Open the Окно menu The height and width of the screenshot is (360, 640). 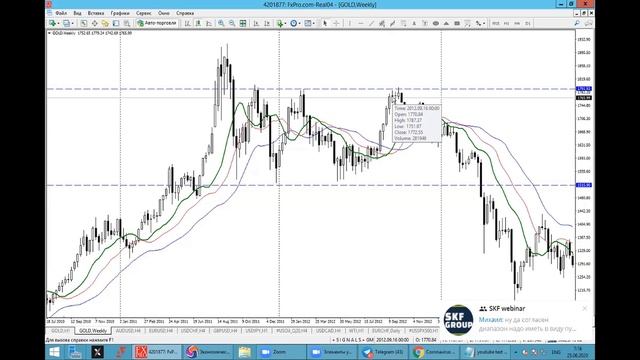click(164, 13)
